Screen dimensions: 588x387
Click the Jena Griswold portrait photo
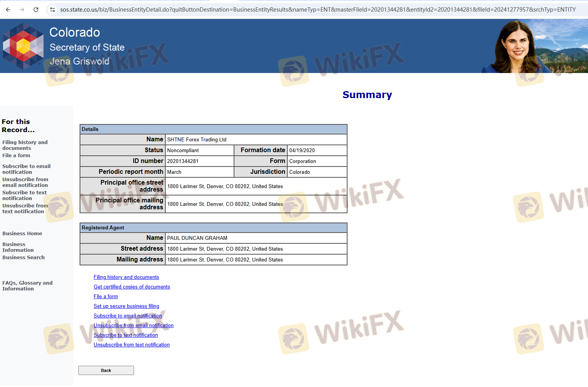click(x=516, y=46)
